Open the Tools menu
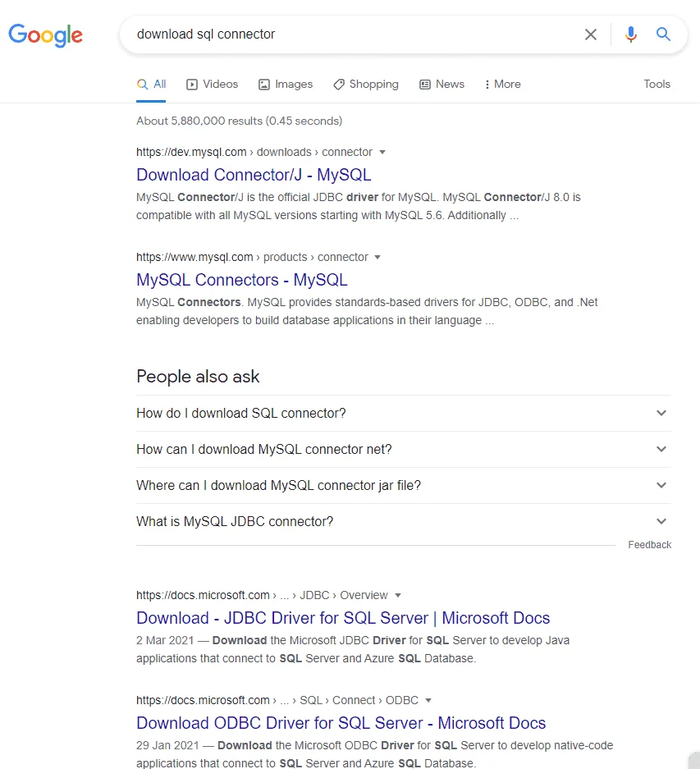Screen dimensions: 700x769 coord(657,85)
